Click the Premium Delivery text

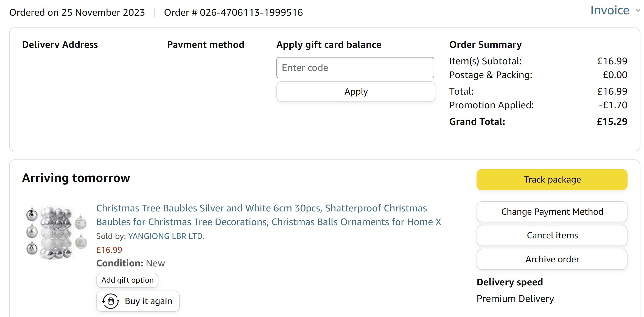coord(515,299)
